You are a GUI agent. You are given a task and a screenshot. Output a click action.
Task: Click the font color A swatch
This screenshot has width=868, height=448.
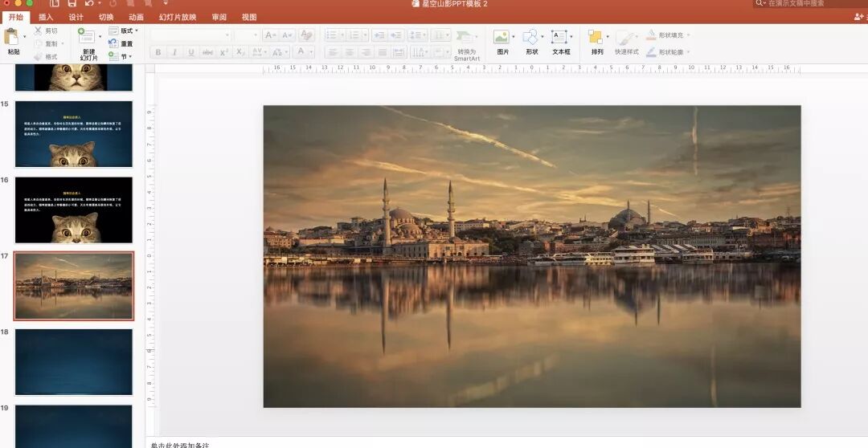[301, 52]
